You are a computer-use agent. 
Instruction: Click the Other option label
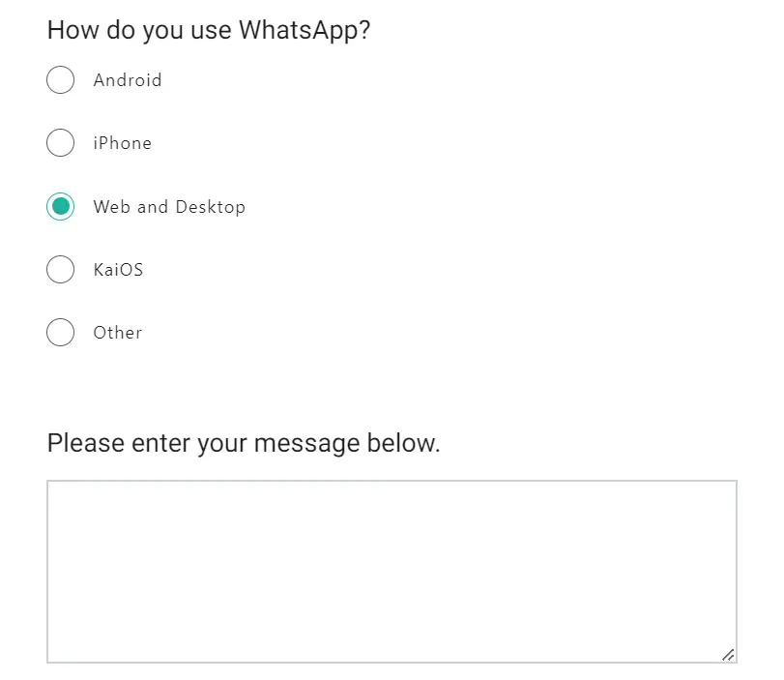pyautogui.click(x=117, y=332)
